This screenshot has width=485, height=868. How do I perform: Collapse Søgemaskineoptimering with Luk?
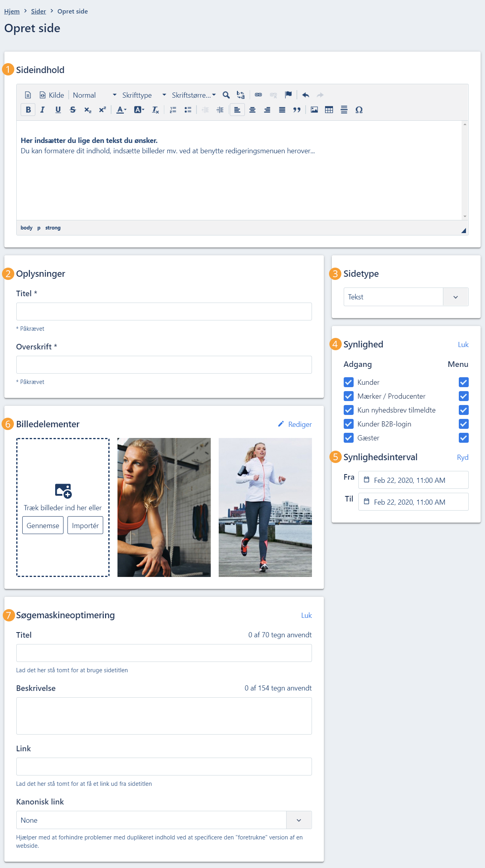pyautogui.click(x=306, y=615)
